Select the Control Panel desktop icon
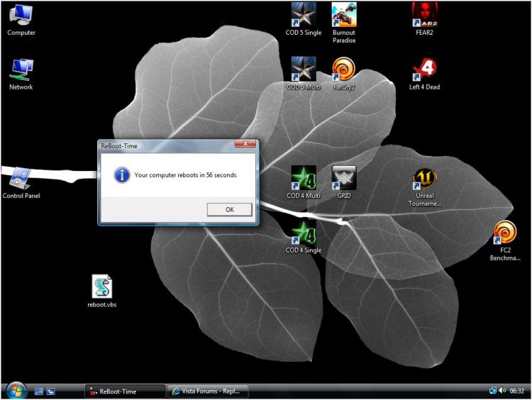The height and width of the screenshot is (400, 532). pyautogui.click(x=21, y=178)
